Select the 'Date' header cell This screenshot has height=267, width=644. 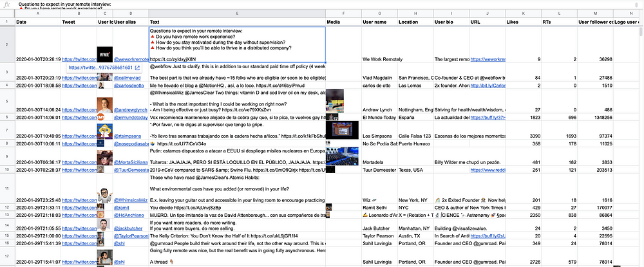(38, 22)
